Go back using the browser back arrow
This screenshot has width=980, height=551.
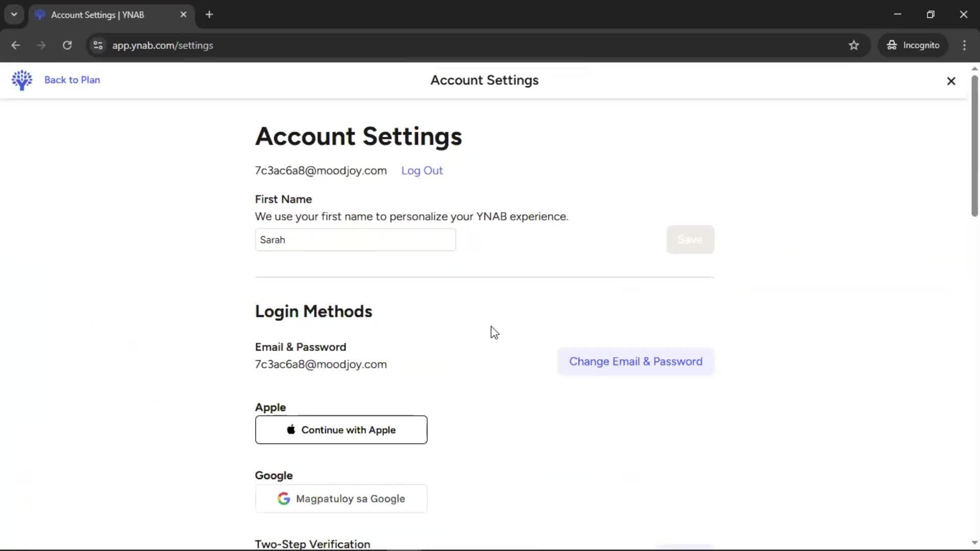pyautogui.click(x=15, y=45)
